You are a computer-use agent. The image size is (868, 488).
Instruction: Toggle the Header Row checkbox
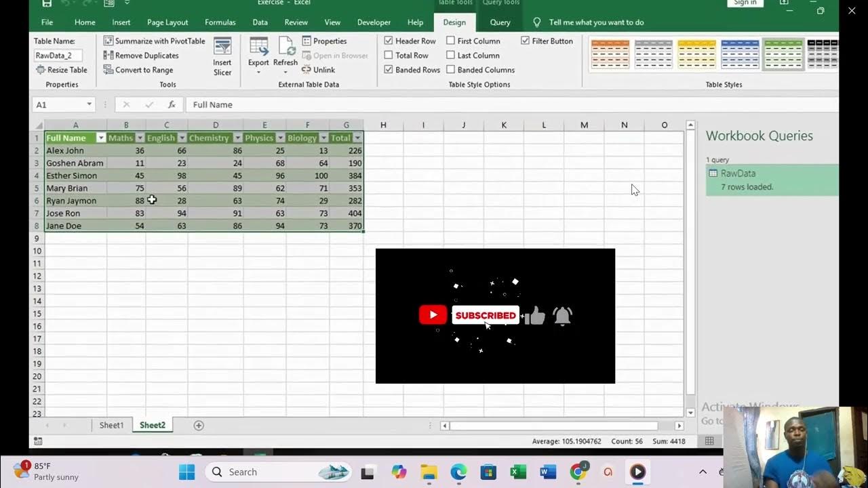389,41
